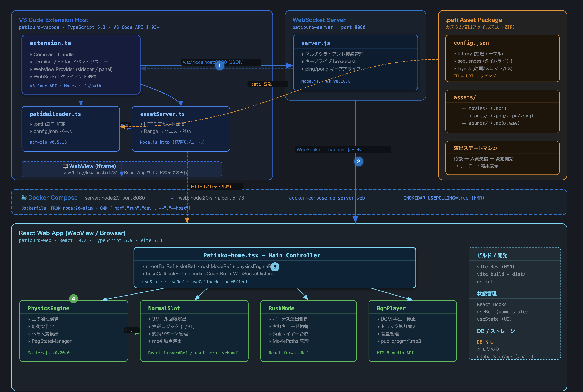Click the .pati 読込 orange label

click(x=260, y=84)
